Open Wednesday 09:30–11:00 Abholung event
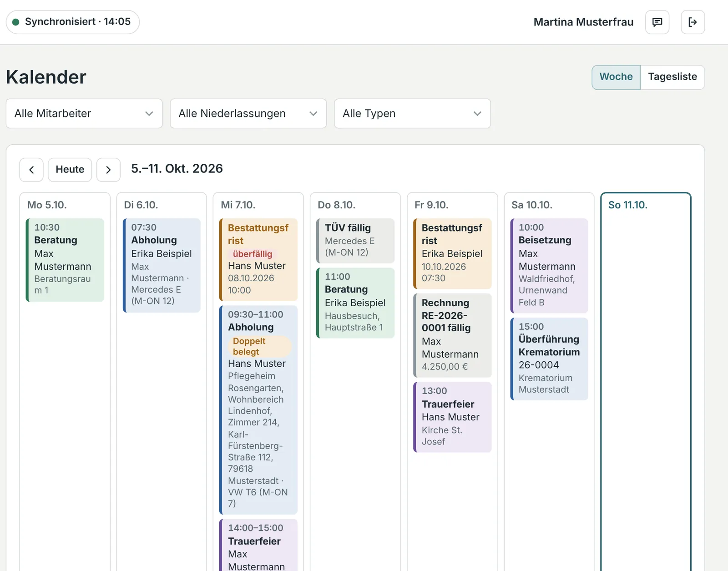The image size is (728, 571). tap(258, 409)
